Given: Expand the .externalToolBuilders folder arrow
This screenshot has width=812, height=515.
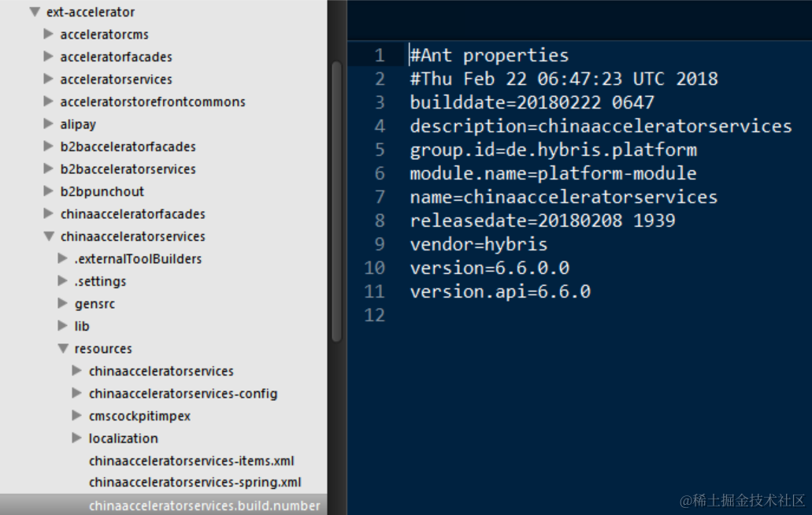Looking at the screenshot, I should [62, 257].
